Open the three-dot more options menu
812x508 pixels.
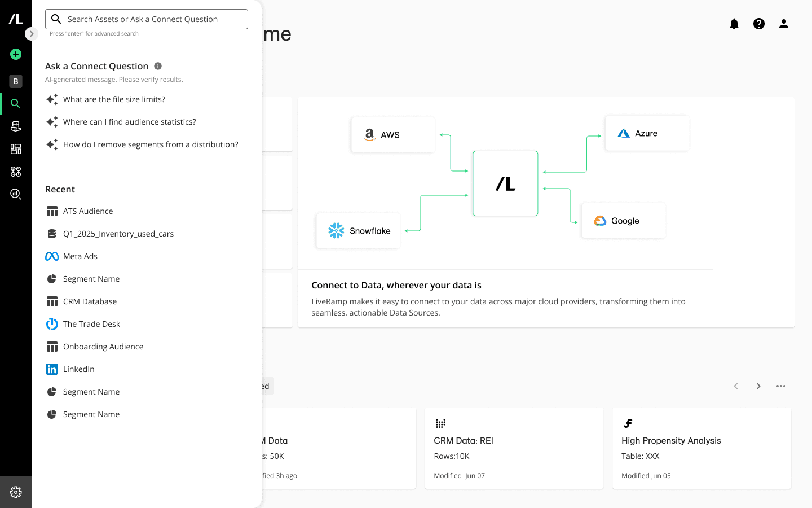tap(781, 386)
